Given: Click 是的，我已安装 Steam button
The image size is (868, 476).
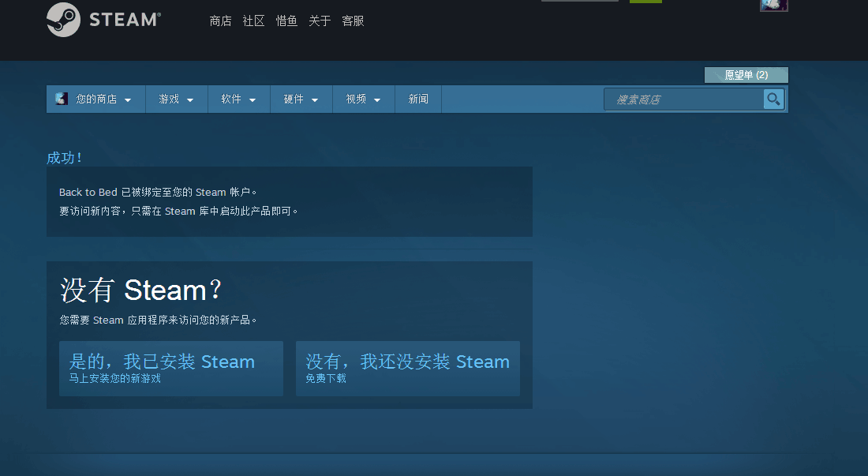Looking at the screenshot, I should point(171,369).
